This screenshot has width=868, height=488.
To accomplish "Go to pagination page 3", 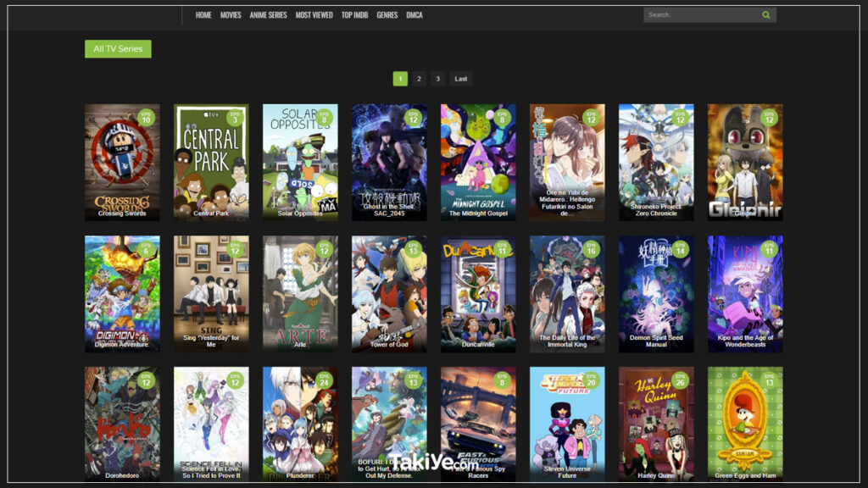I will (438, 79).
